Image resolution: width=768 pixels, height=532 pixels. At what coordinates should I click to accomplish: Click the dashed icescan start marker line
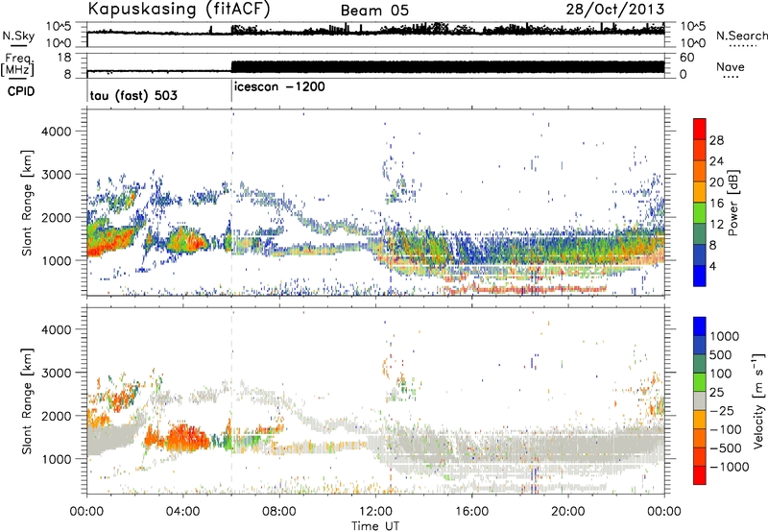pyautogui.click(x=231, y=203)
